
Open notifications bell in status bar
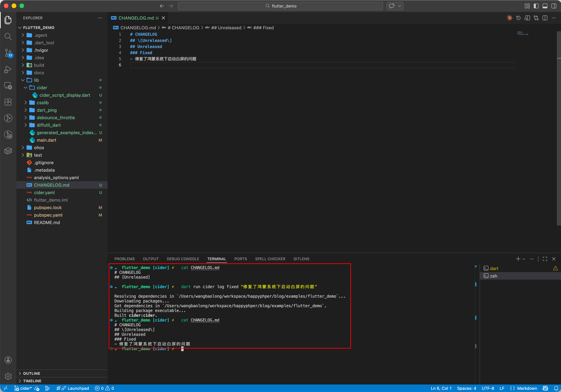(556, 388)
